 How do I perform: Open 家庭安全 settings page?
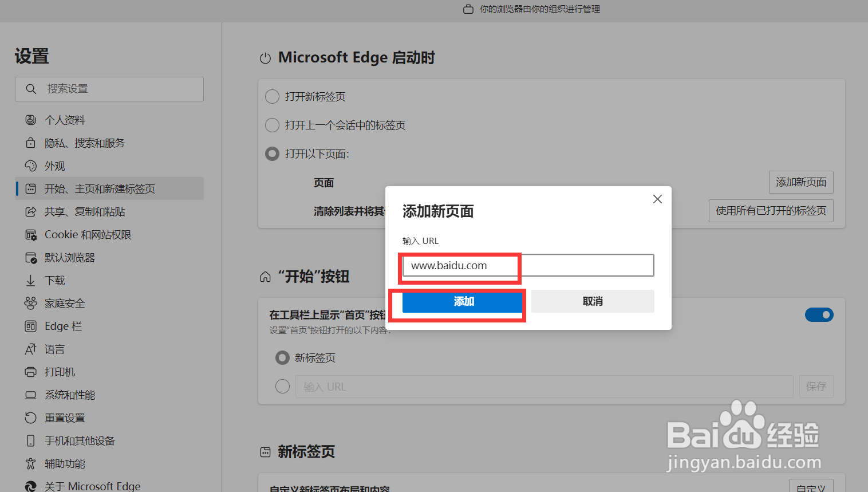pyautogui.click(x=109, y=303)
